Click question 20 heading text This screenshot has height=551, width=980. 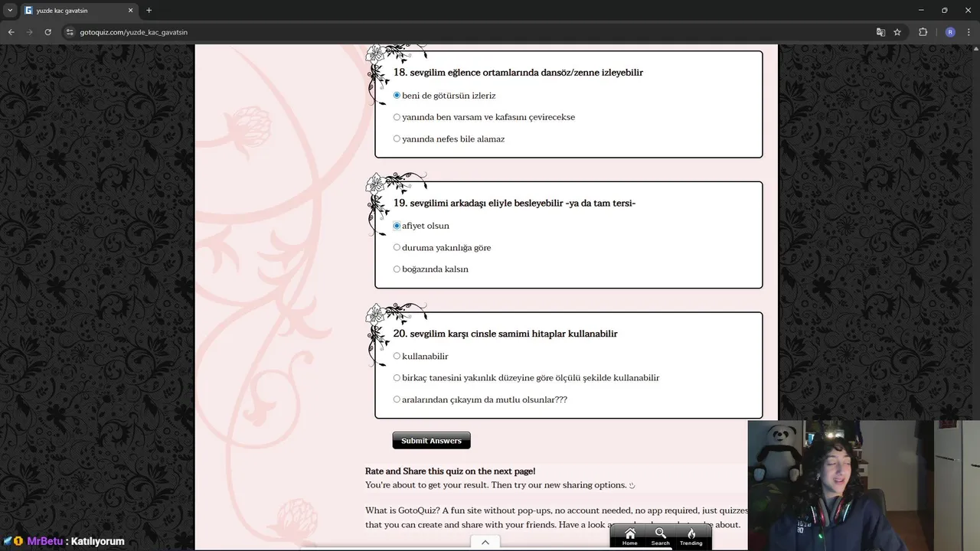tap(505, 334)
